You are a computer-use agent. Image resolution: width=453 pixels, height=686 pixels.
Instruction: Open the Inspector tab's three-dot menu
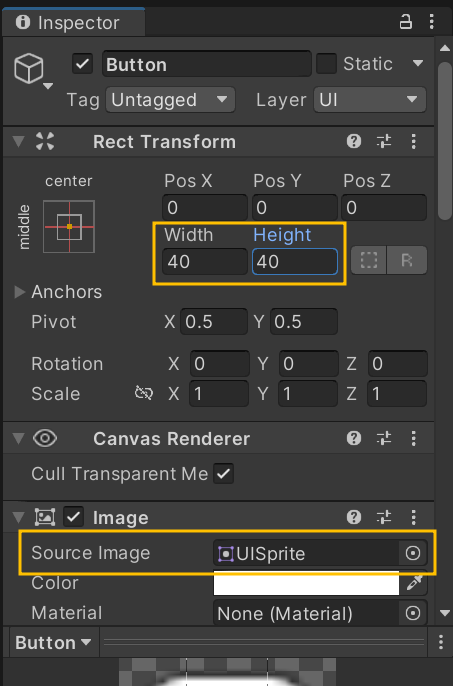pyautogui.click(x=432, y=21)
